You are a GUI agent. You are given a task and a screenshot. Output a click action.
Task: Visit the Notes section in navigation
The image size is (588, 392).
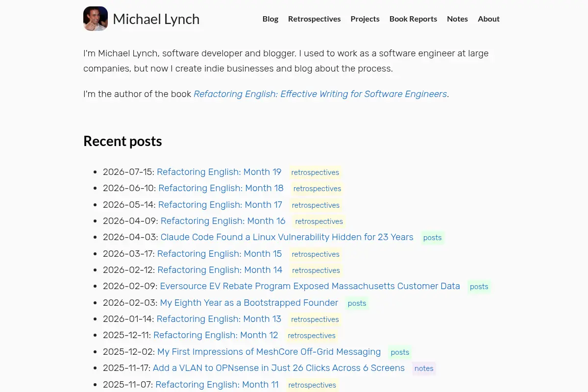(x=457, y=19)
